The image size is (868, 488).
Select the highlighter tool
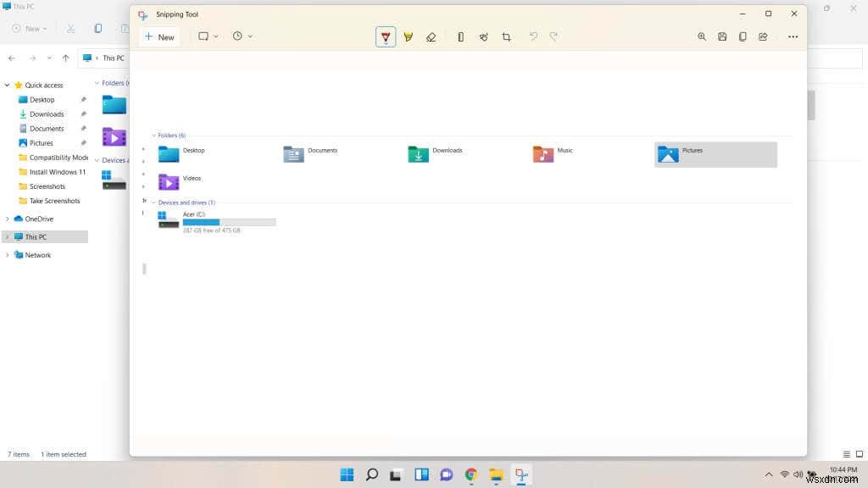(x=409, y=36)
